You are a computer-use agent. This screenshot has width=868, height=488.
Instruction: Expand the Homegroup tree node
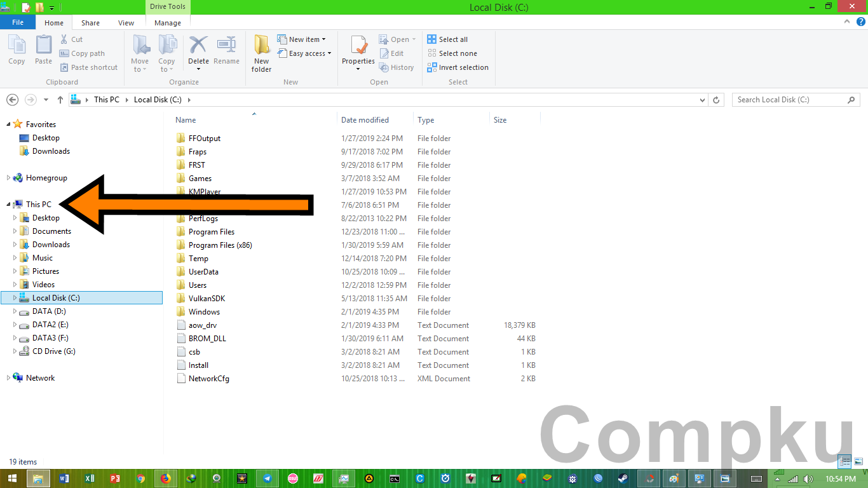(x=8, y=178)
